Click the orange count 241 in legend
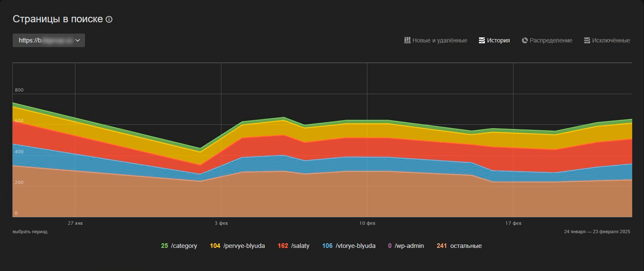 click(x=442, y=246)
